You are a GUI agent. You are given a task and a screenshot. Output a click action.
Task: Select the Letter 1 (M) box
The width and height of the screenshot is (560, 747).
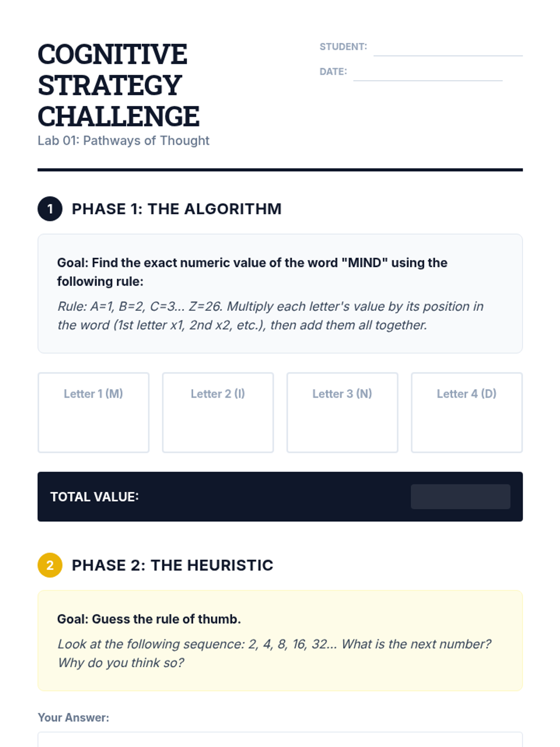93,413
